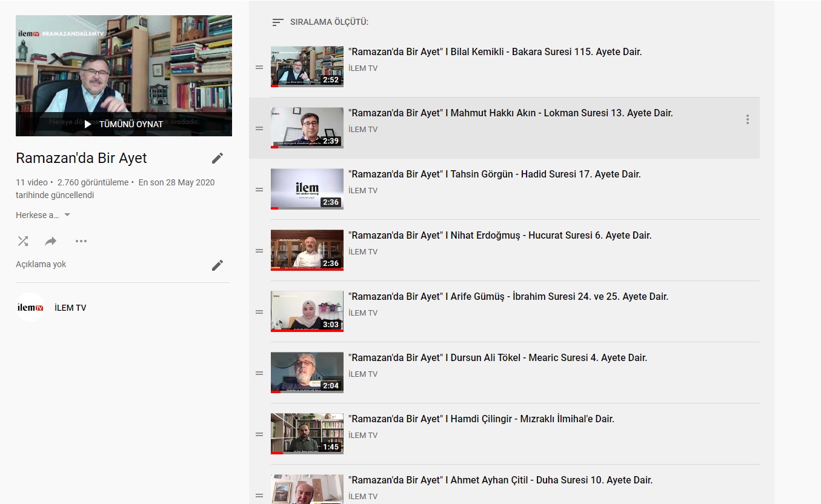The width and height of the screenshot is (821, 504).
Task: Click İLEM TV under Bilal Kemikli video
Action: (363, 68)
